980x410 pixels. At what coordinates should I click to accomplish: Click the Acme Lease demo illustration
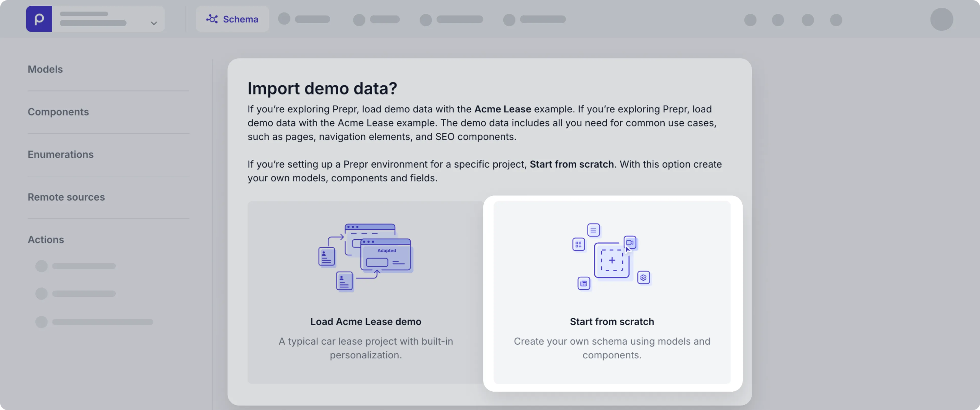[366, 257]
